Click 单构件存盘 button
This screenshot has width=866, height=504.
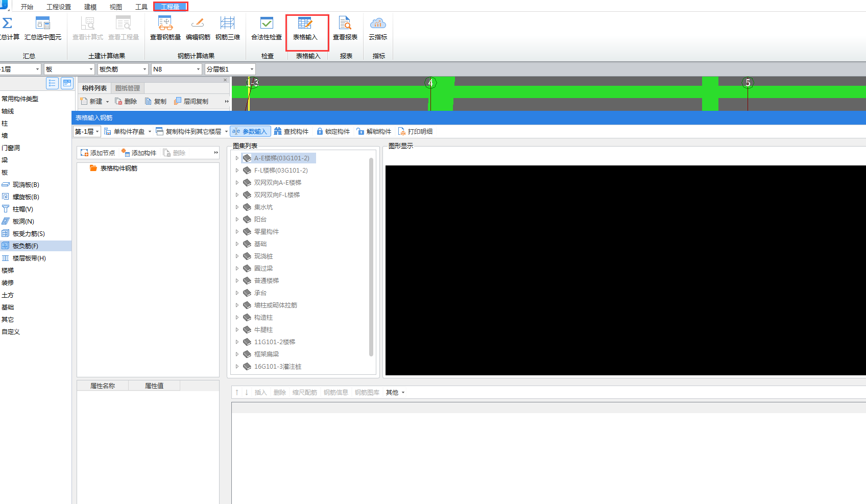tap(125, 131)
